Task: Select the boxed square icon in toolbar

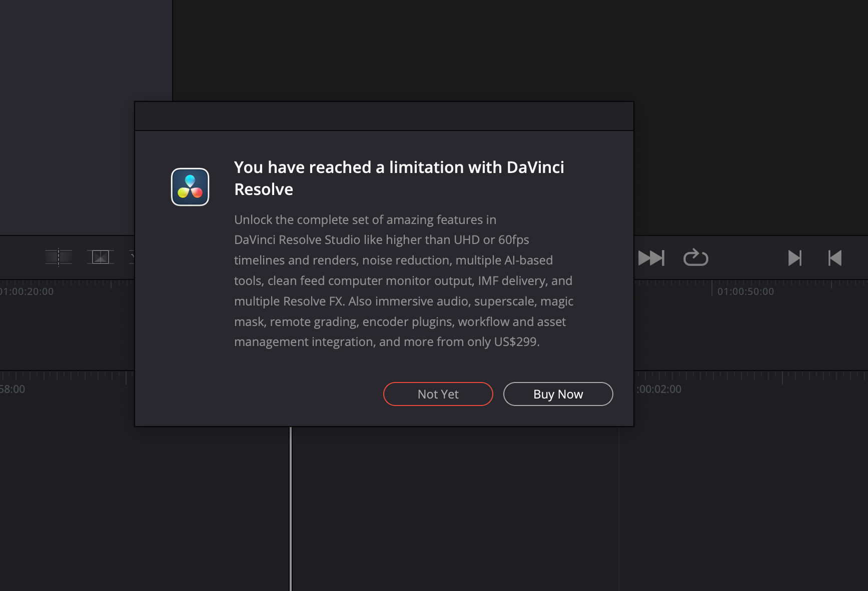Action: 101,257
